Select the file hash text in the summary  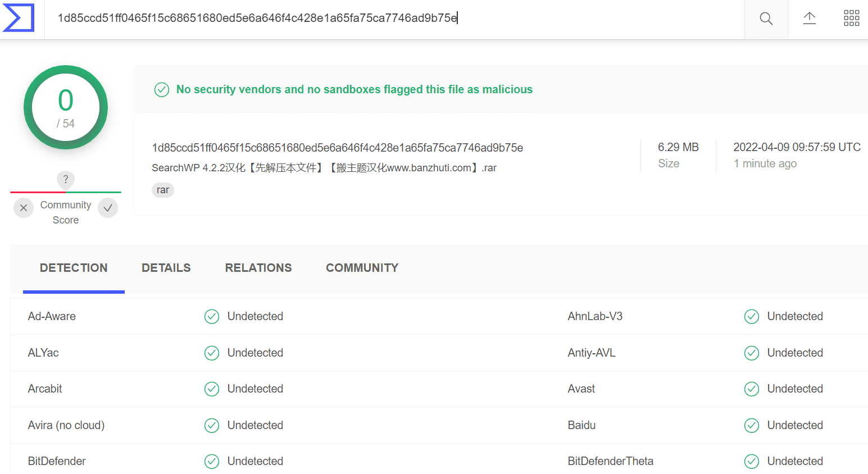click(x=338, y=148)
